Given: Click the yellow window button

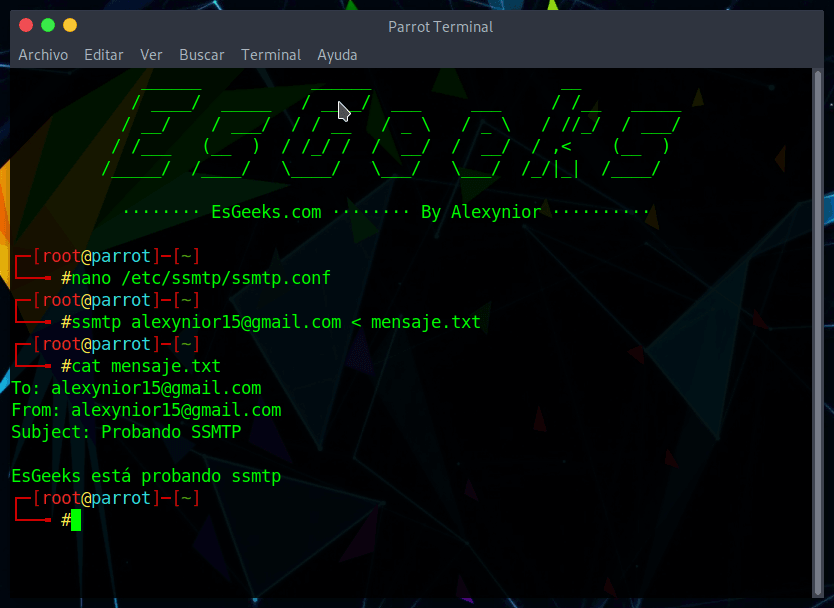Looking at the screenshot, I should tap(70, 25).
